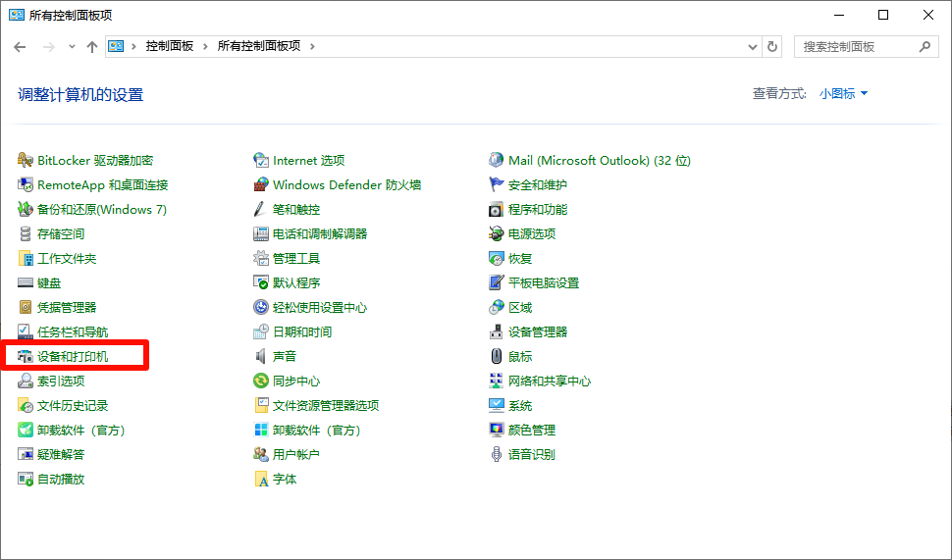
Task: Click the control panel icon in address bar
Action: click(116, 46)
